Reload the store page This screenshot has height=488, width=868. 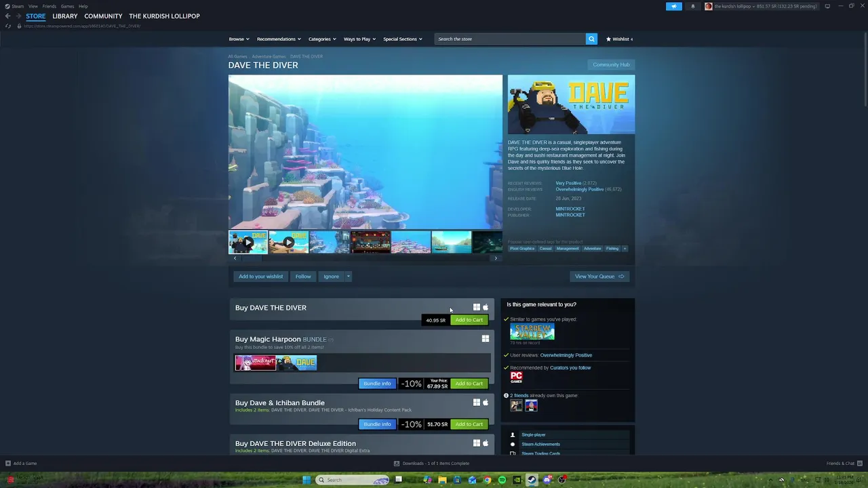[8, 26]
